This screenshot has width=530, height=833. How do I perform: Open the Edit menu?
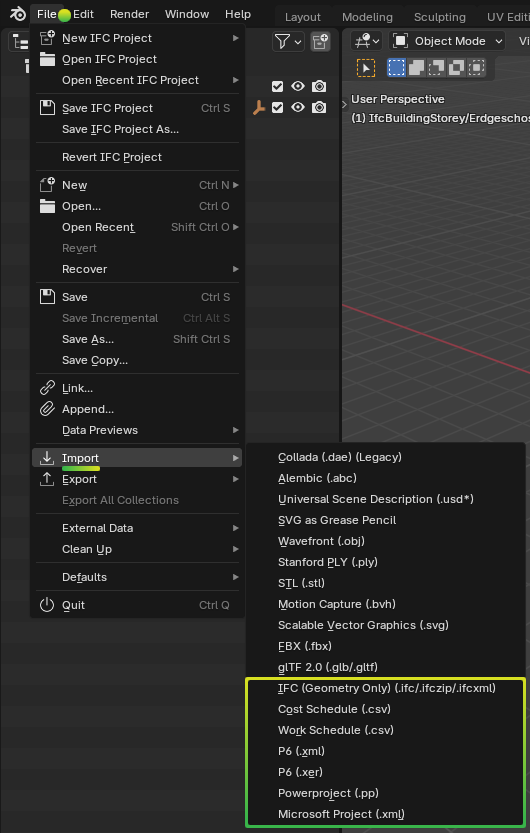click(x=83, y=14)
